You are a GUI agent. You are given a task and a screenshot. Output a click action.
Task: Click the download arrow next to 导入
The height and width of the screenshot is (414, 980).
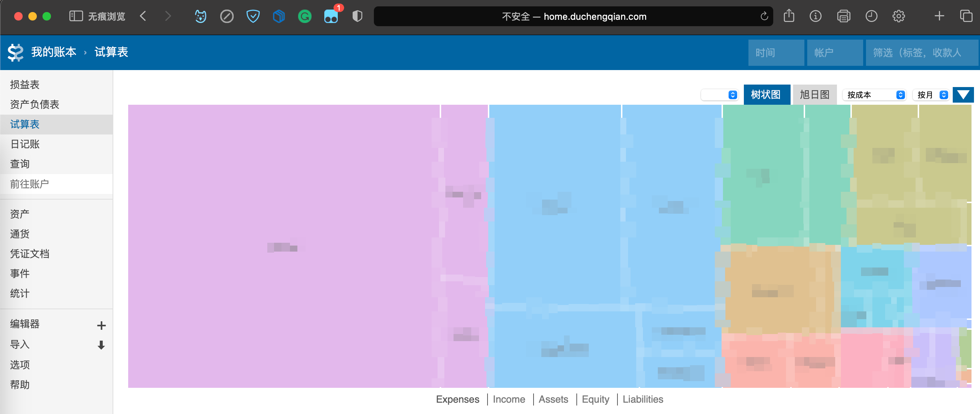point(101,345)
